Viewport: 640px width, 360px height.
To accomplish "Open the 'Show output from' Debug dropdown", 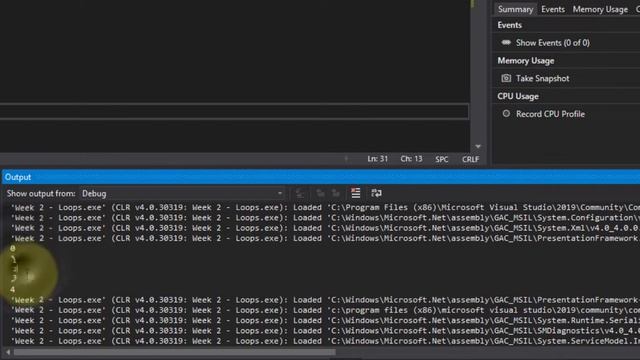I will [x=182, y=193].
